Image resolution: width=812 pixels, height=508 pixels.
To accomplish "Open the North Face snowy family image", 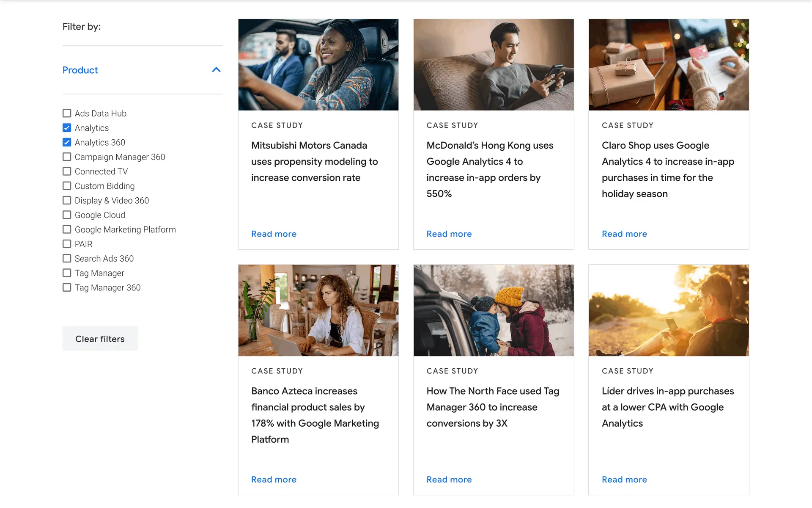I will (493, 310).
